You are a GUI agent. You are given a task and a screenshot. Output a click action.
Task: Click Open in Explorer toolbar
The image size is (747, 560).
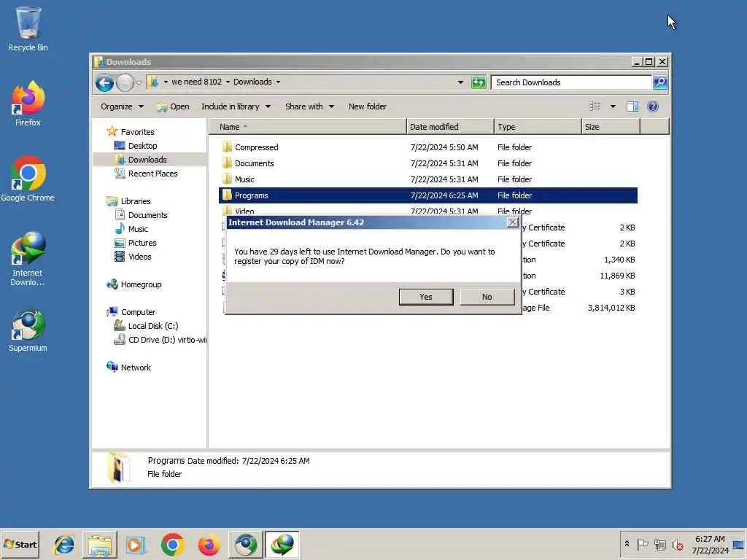click(x=174, y=106)
